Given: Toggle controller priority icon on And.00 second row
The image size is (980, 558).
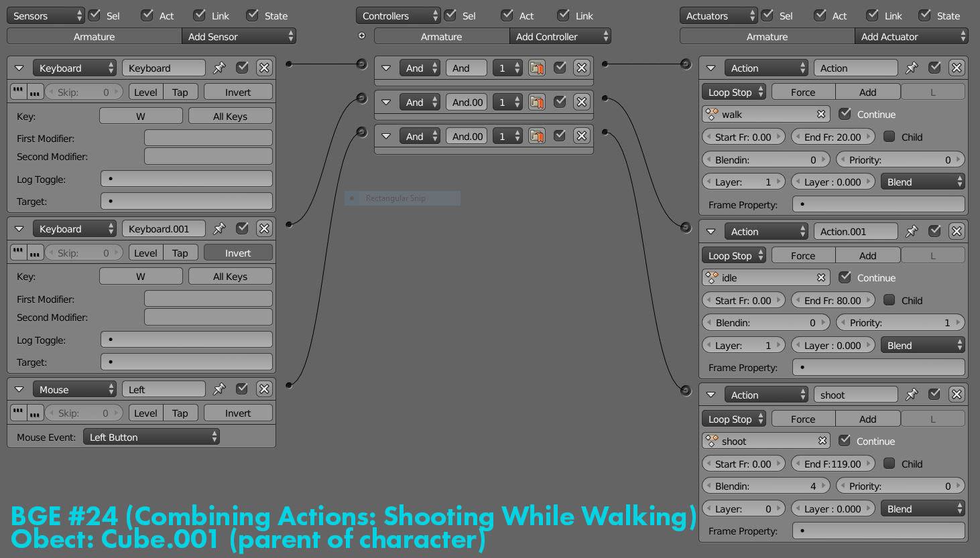Looking at the screenshot, I should coord(536,102).
